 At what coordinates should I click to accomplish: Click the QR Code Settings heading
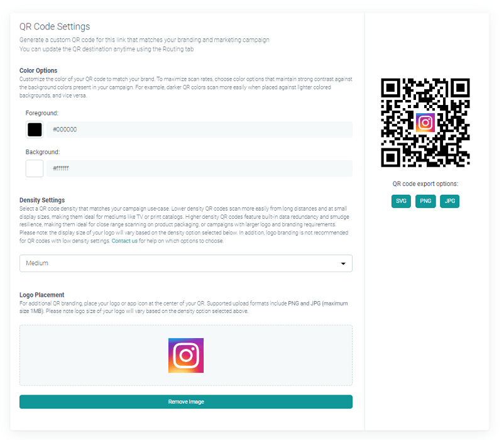[x=55, y=26]
